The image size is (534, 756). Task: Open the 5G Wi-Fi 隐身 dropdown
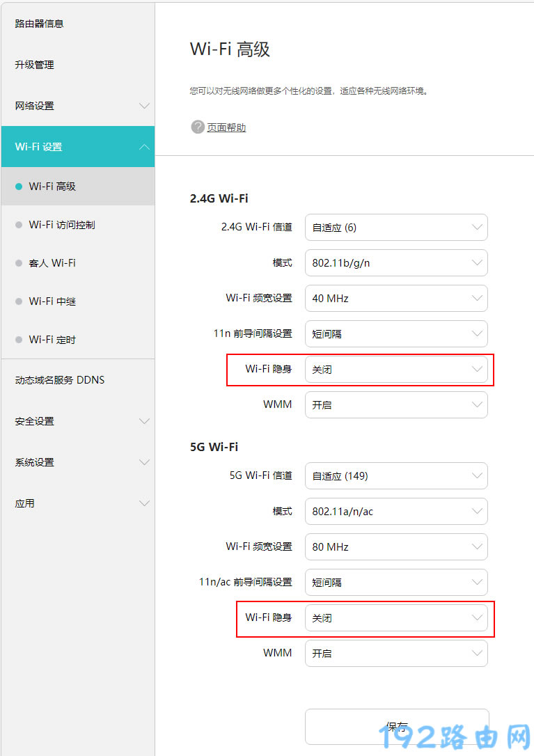395,618
